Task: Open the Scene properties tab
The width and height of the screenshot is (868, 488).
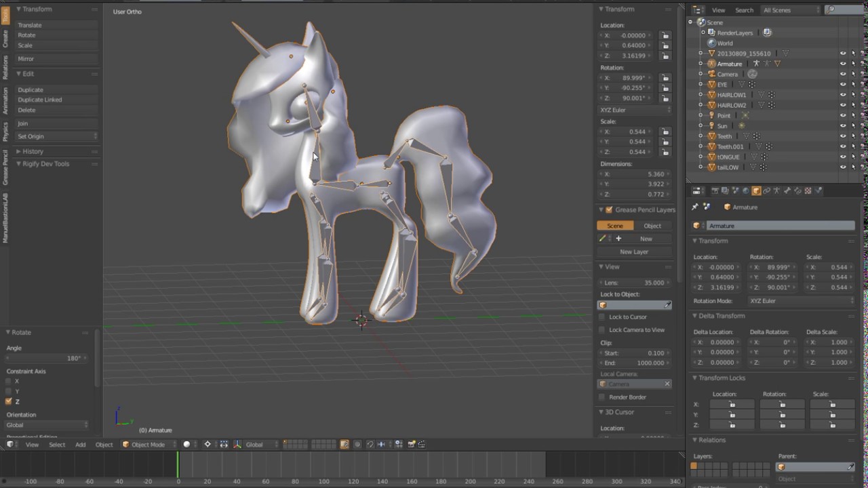Action: click(735, 191)
